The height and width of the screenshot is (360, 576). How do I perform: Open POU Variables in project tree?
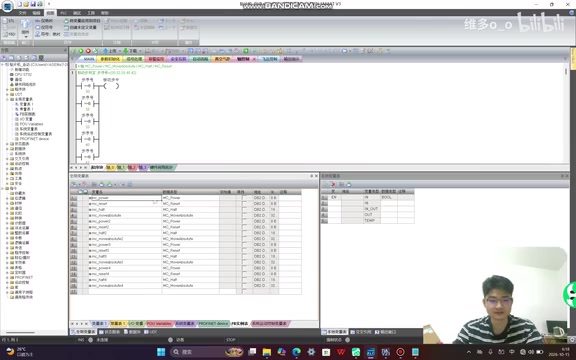pos(29,124)
